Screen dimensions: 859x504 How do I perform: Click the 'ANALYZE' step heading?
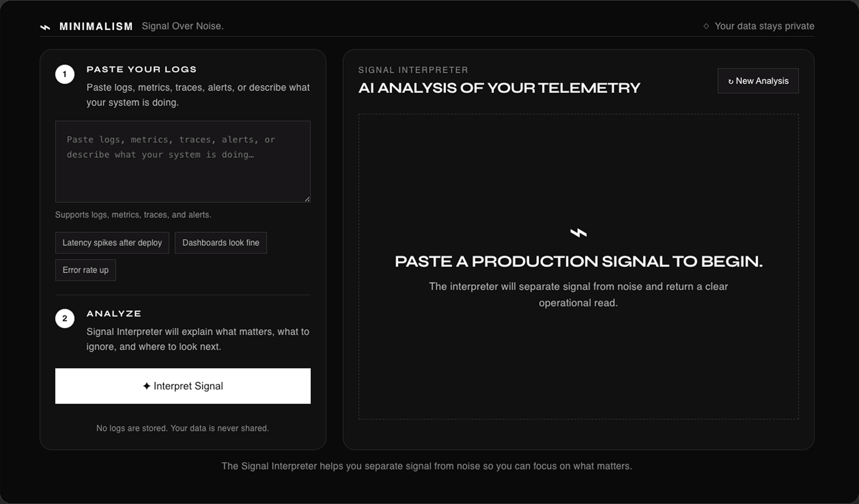[x=114, y=313]
